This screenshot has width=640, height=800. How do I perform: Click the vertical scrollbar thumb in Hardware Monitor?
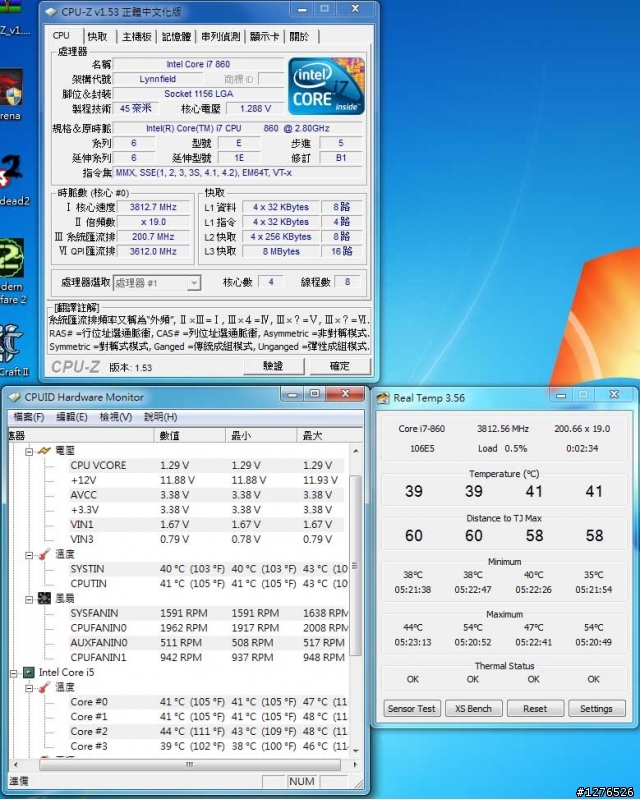(356, 565)
